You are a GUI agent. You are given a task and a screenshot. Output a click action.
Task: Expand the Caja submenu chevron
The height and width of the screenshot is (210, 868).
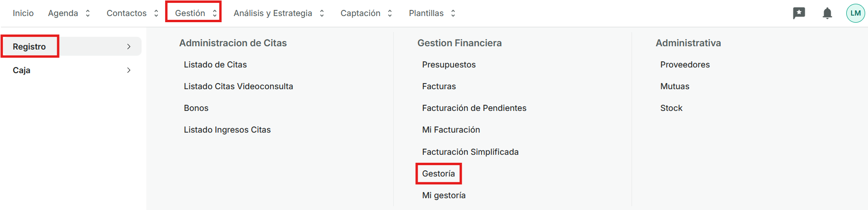click(x=129, y=70)
